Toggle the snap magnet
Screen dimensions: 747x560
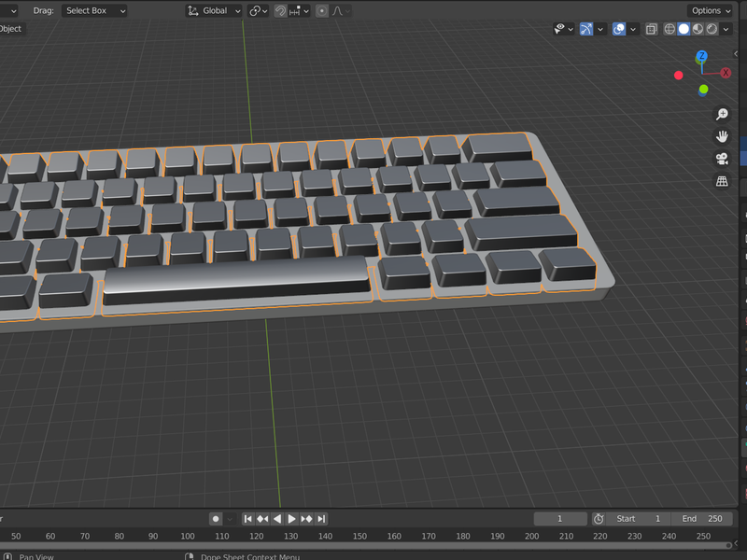280,11
